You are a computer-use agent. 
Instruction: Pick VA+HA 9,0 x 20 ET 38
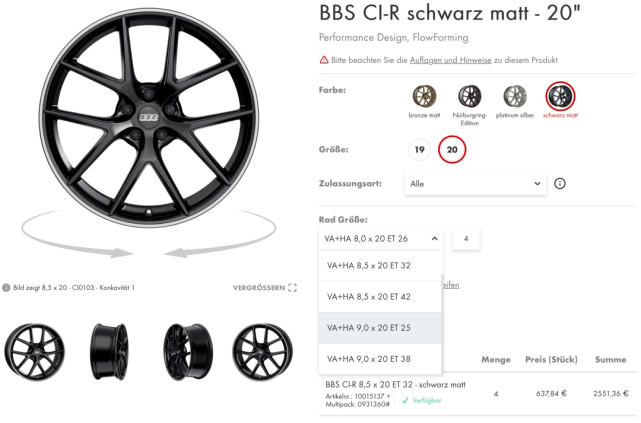[x=369, y=358]
